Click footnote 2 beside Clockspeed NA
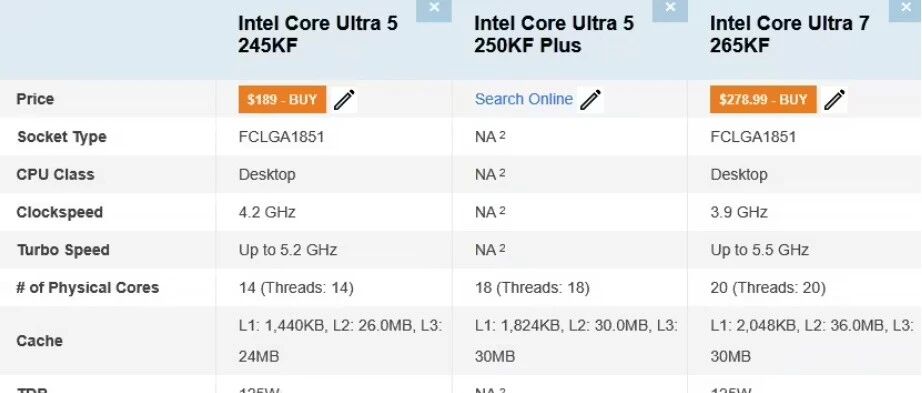 pyautogui.click(x=502, y=211)
